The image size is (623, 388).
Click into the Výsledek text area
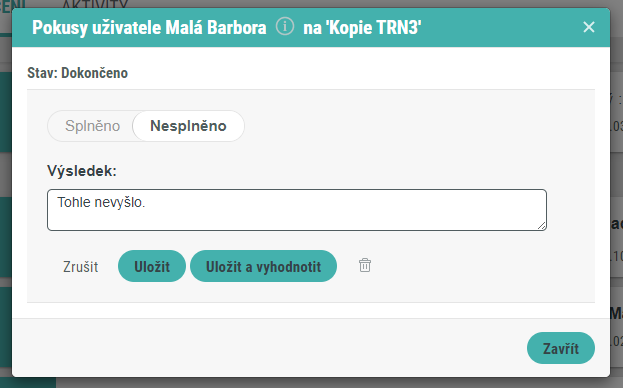point(297,210)
